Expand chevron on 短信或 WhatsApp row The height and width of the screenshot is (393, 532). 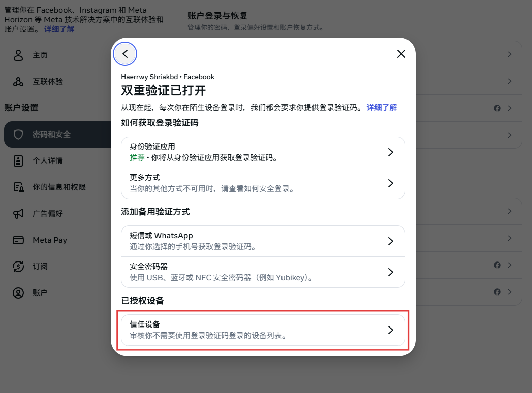point(391,241)
